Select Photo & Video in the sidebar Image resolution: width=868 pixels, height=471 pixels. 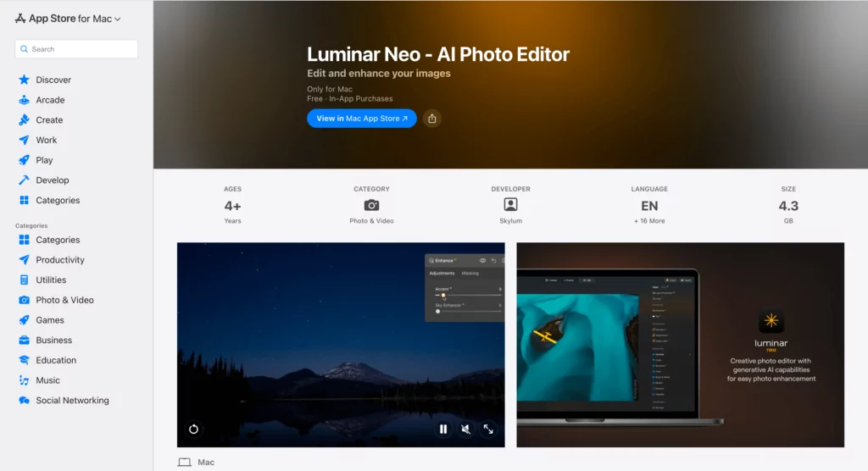click(x=64, y=300)
